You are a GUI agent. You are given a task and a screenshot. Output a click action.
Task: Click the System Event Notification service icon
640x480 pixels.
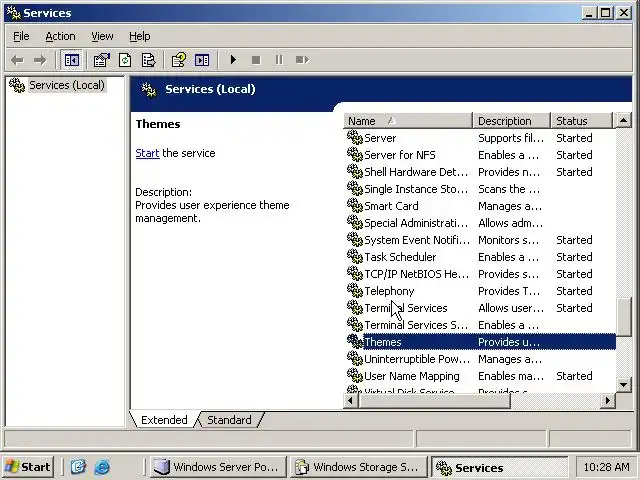click(x=355, y=240)
